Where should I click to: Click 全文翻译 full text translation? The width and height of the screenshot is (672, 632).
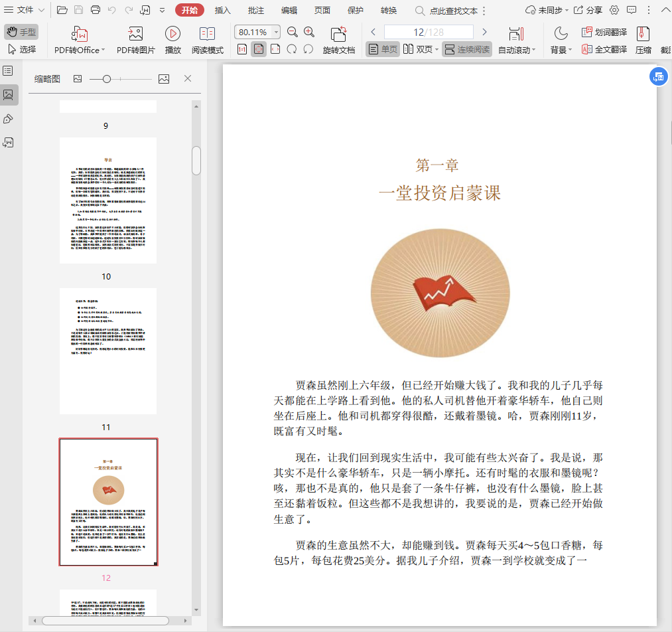click(604, 49)
